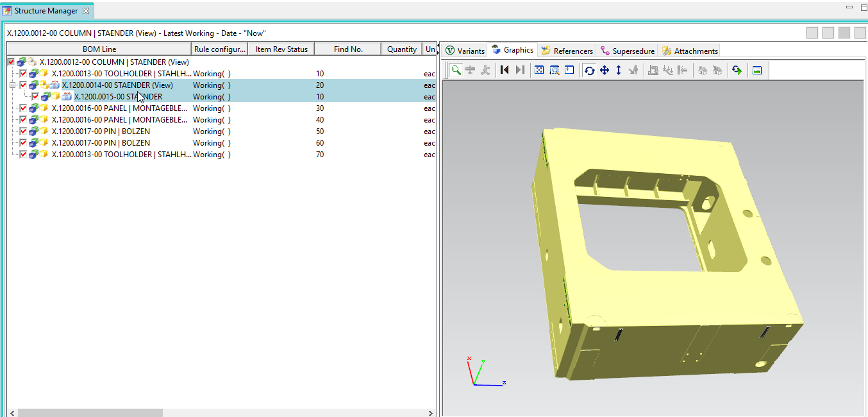Open the green list panel icon

[x=757, y=71]
